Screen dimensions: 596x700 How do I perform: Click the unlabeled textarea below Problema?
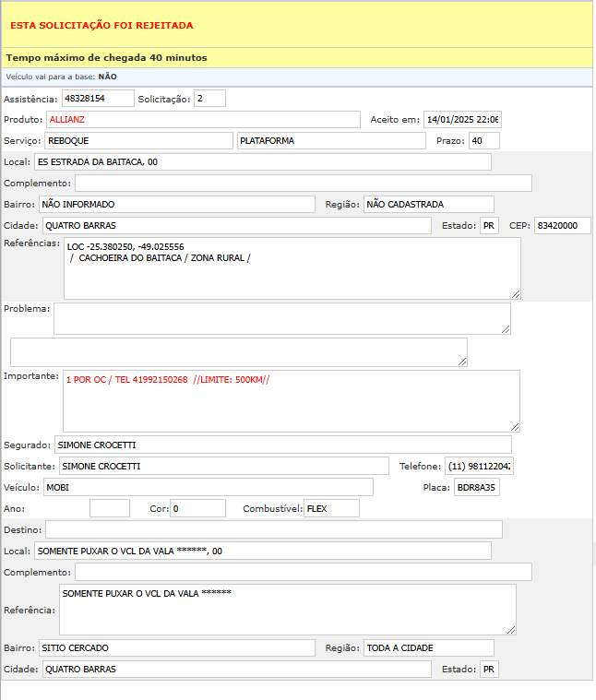point(239,352)
